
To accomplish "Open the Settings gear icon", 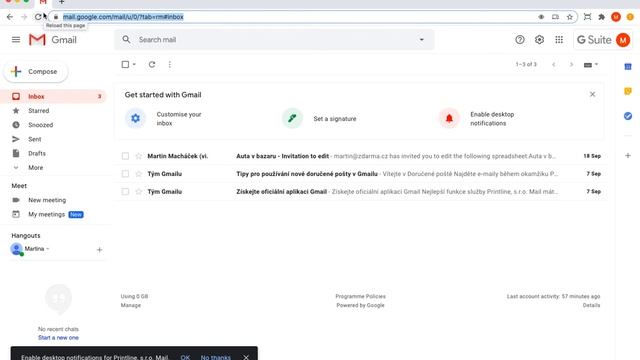I will point(539,40).
